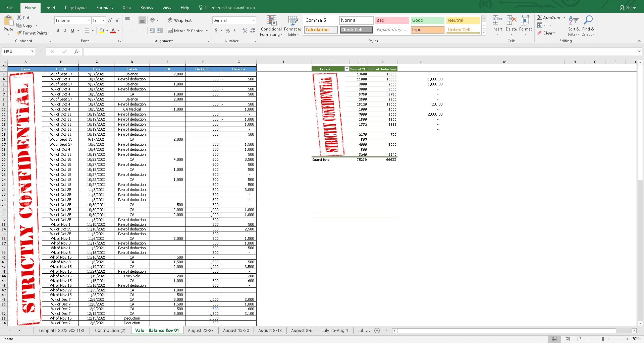Switch to the Insert ribbon tab
This screenshot has height=343, width=644.
click(51, 7)
